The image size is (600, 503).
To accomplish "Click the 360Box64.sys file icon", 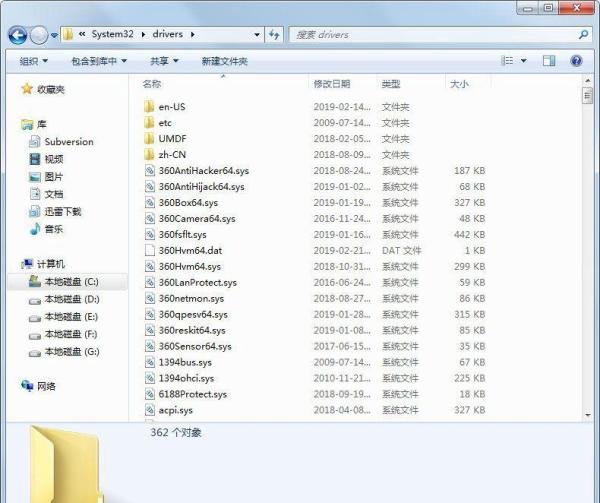I will 150,202.
